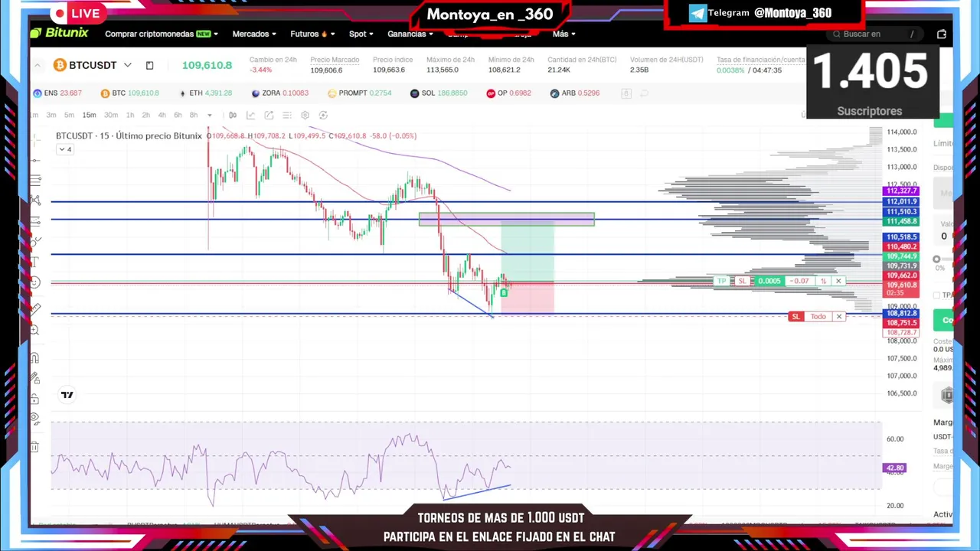Select the text annotation tool
The width and height of the screenshot is (980, 551).
35,262
